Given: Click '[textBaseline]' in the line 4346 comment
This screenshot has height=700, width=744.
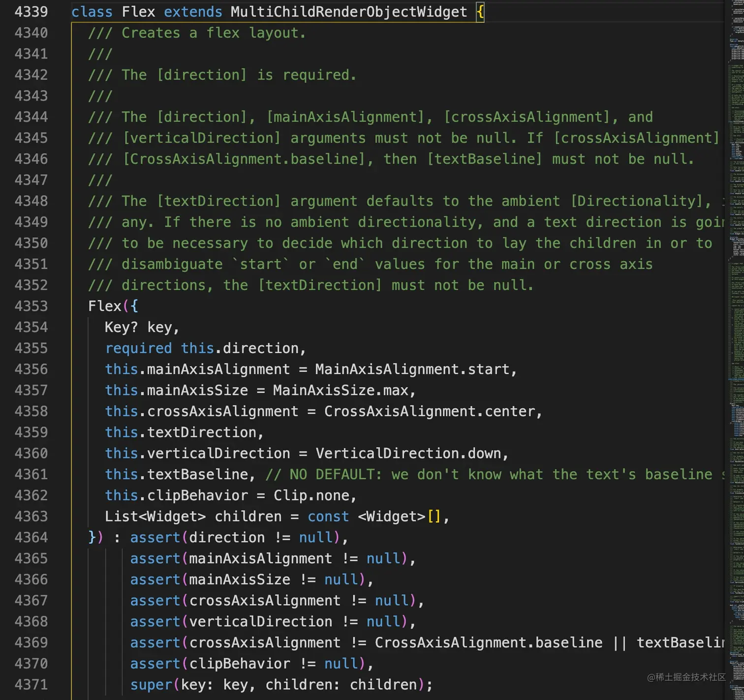Looking at the screenshot, I should (x=485, y=159).
